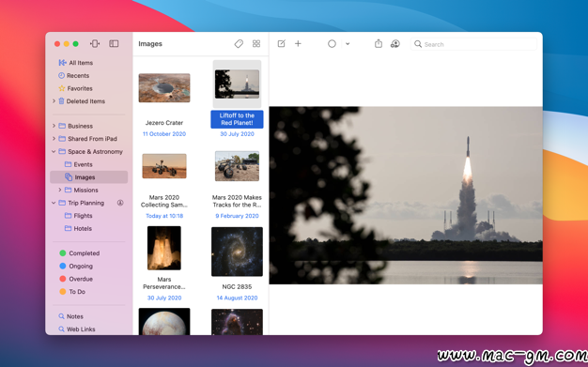Expand the Business folder
This screenshot has width=588, height=367.
pyautogui.click(x=54, y=126)
